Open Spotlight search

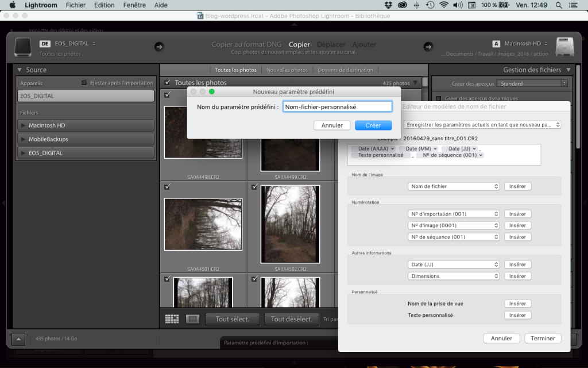pos(559,5)
